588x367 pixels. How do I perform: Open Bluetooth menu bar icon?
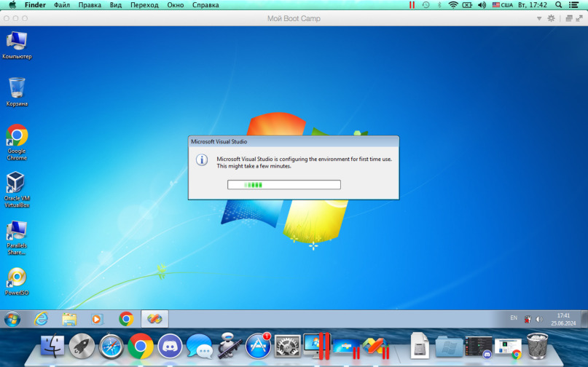pyautogui.click(x=439, y=5)
